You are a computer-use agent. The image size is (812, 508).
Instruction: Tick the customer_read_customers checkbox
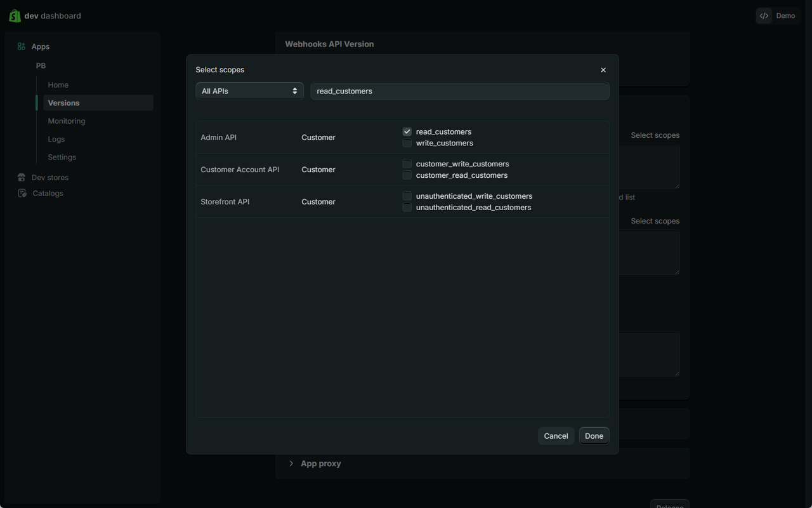point(407,175)
